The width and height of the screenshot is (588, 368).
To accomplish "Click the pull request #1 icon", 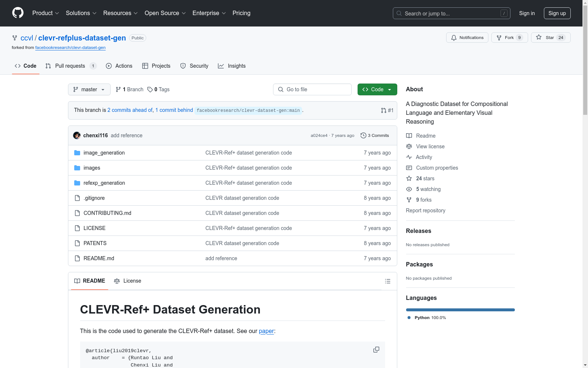I will coord(384,110).
